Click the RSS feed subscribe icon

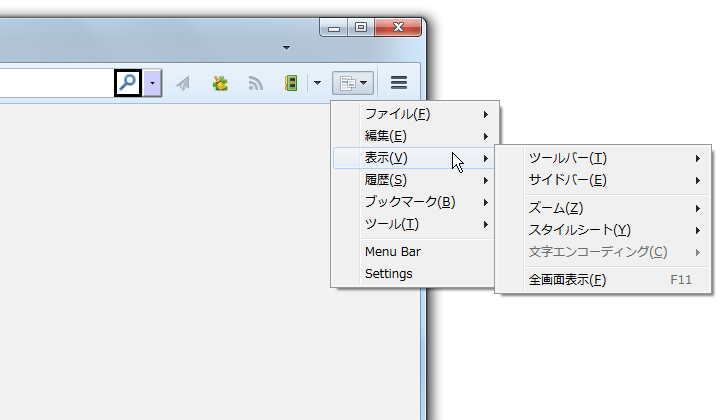[256, 83]
